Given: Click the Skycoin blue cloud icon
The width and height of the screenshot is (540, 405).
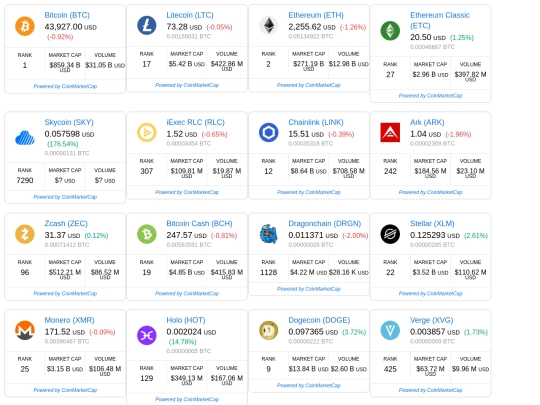Looking at the screenshot, I should (x=25, y=138).
